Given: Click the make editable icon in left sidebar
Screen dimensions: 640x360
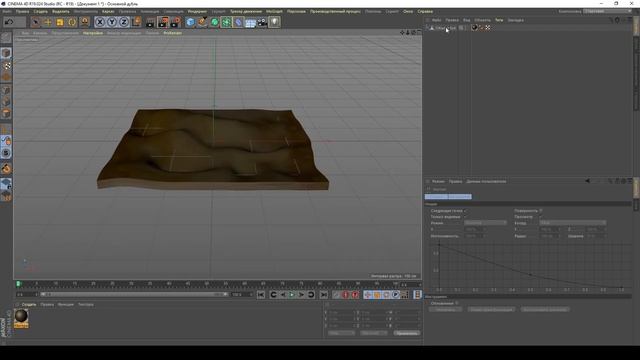Looking at the screenshot, I should [x=6, y=38].
